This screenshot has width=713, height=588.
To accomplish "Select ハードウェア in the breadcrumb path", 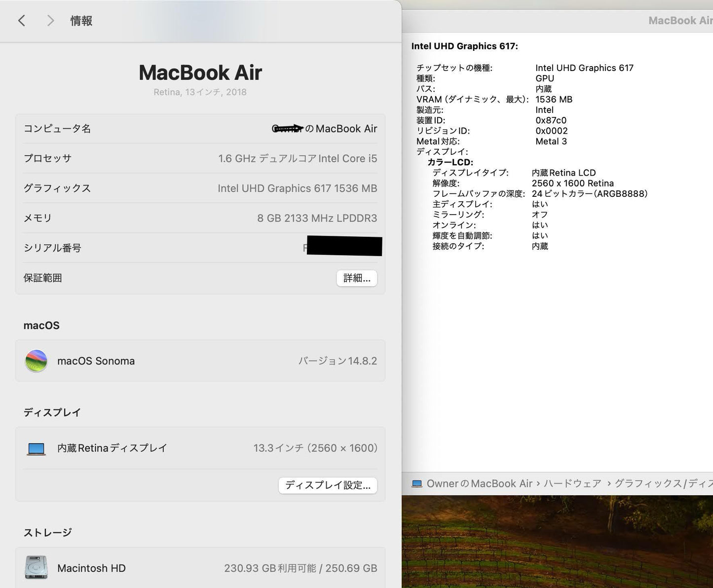I will tap(573, 483).
